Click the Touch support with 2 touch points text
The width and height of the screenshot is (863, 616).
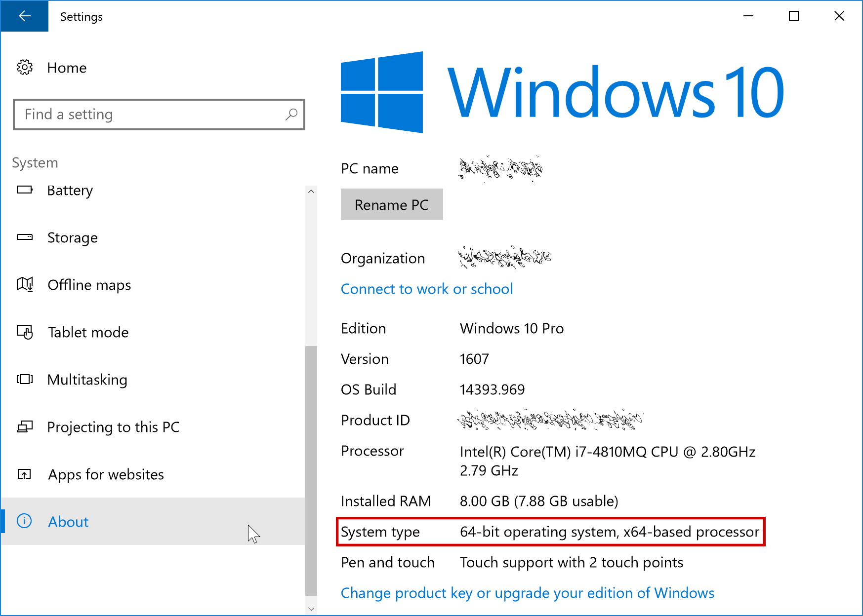(x=572, y=562)
